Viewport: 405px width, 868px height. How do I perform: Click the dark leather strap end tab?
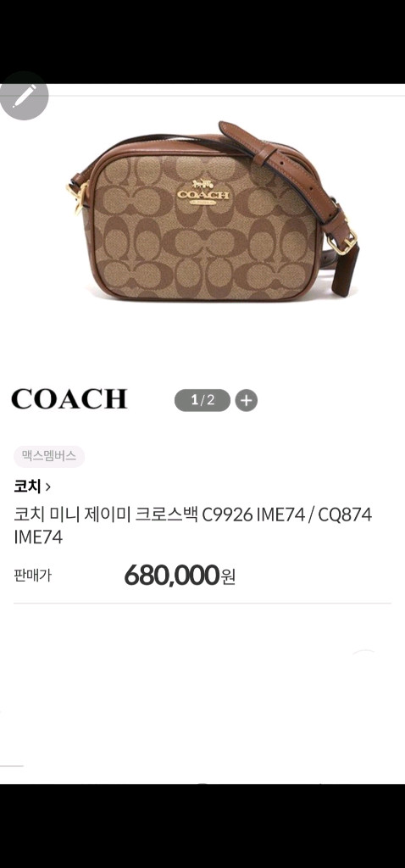point(348,272)
